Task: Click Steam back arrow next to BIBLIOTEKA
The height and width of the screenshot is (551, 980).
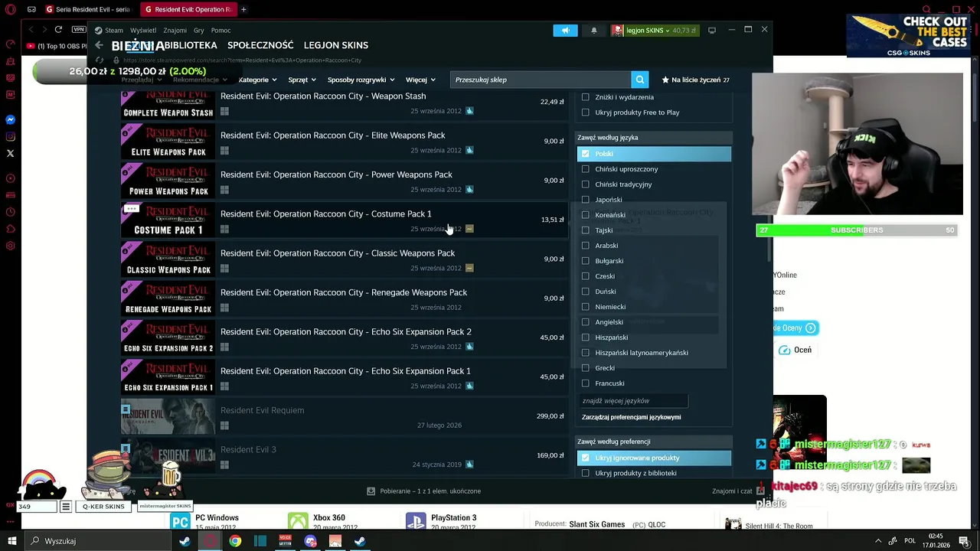Action: coord(99,45)
